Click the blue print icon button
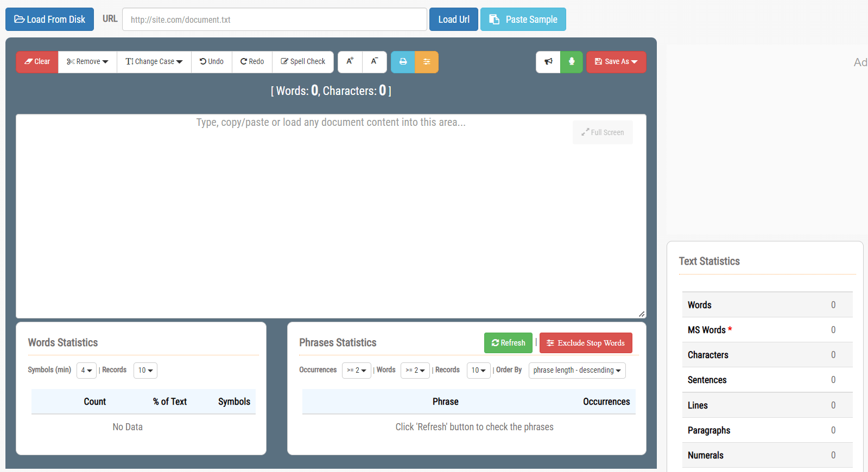868x472 pixels. pos(403,62)
